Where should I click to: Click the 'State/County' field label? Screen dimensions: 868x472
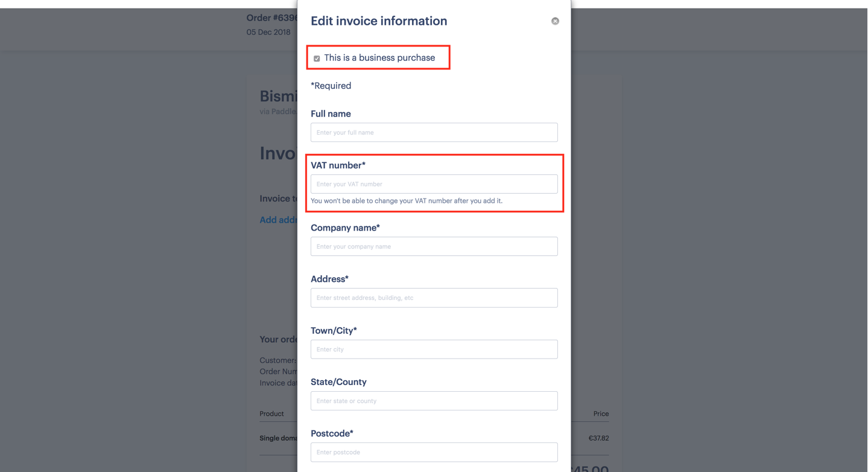(338, 382)
